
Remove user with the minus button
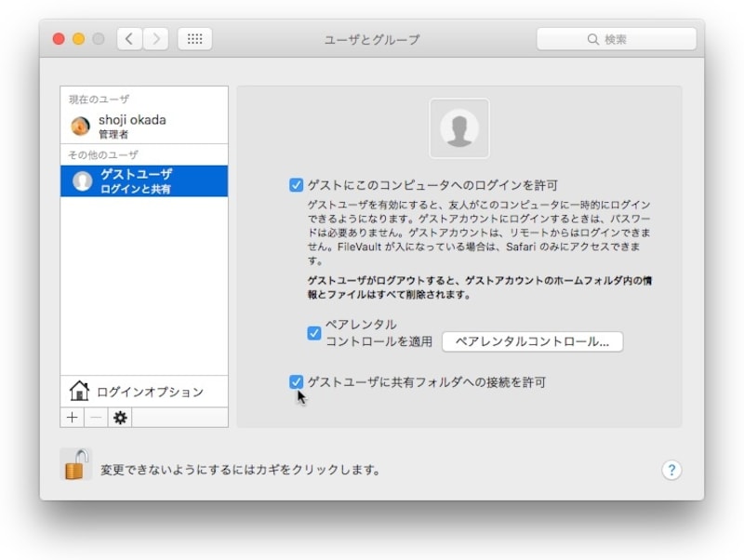click(x=96, y=418)
